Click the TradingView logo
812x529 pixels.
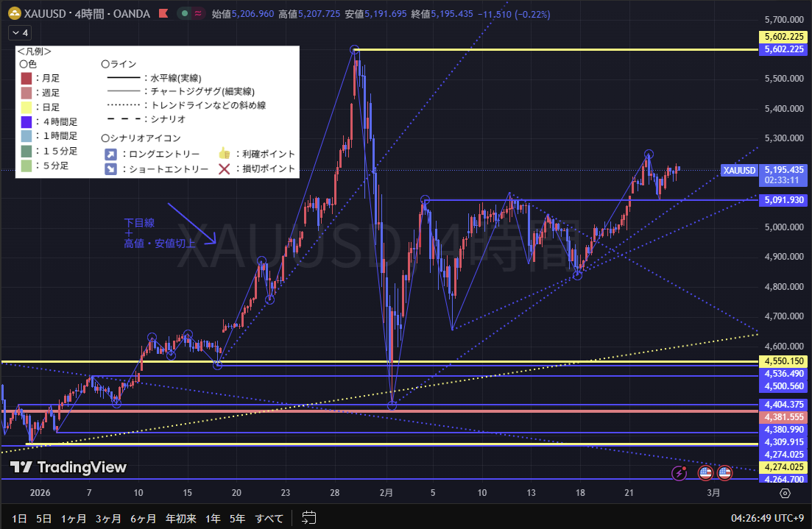coord(68,467)
